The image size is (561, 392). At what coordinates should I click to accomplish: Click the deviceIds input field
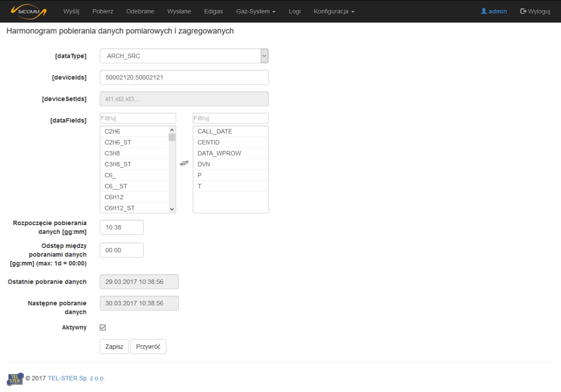click(x=184, y=78)
